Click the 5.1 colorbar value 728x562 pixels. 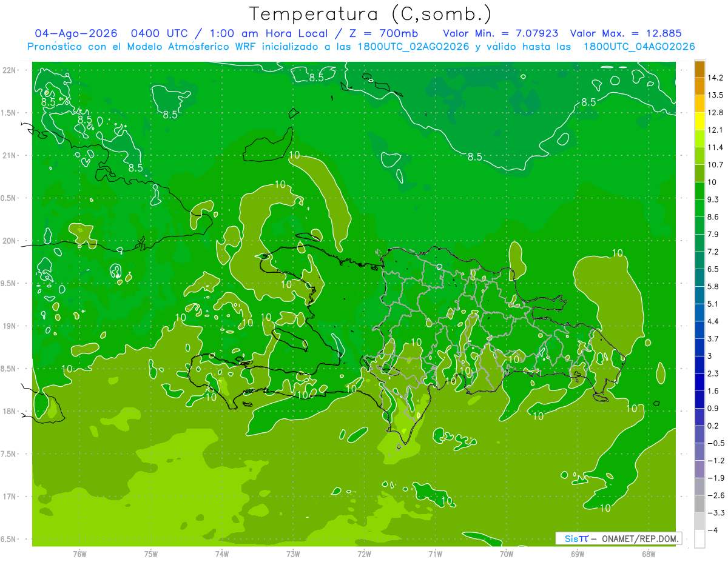tap(713, 304)
